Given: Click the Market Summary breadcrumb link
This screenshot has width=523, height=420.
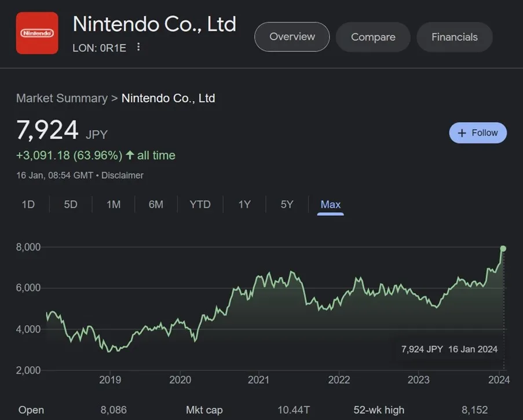Looking at the screenshot, I should point(62,98).
